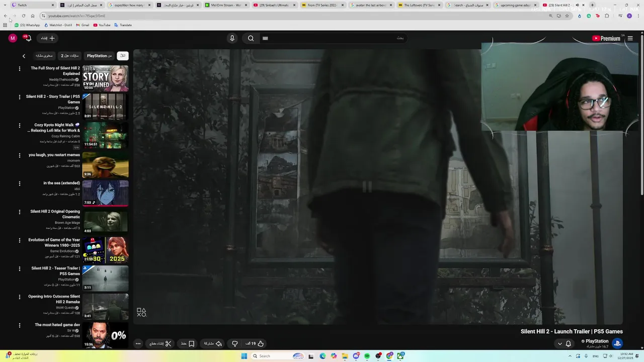
Task: Open the Translate bookmark
Action: 123,25
